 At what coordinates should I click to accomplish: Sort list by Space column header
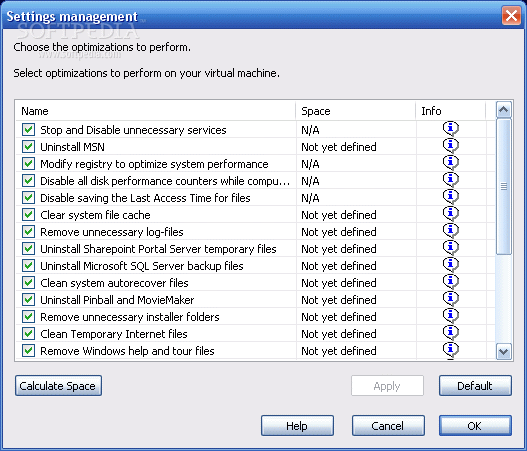point(356,111)
